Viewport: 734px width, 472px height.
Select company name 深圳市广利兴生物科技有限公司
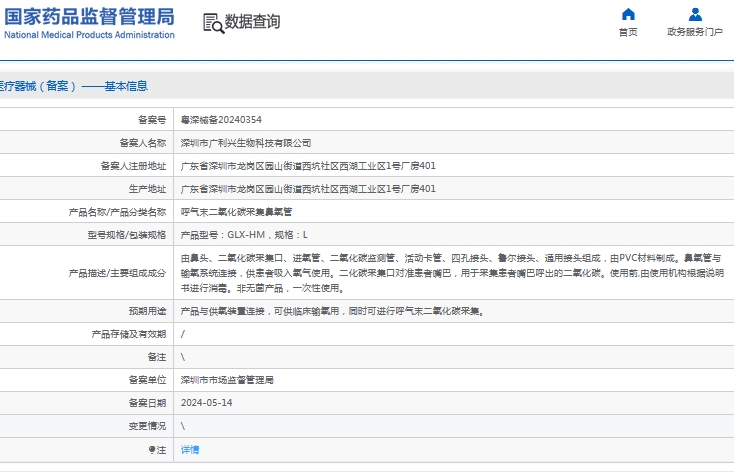click(246, 143)
